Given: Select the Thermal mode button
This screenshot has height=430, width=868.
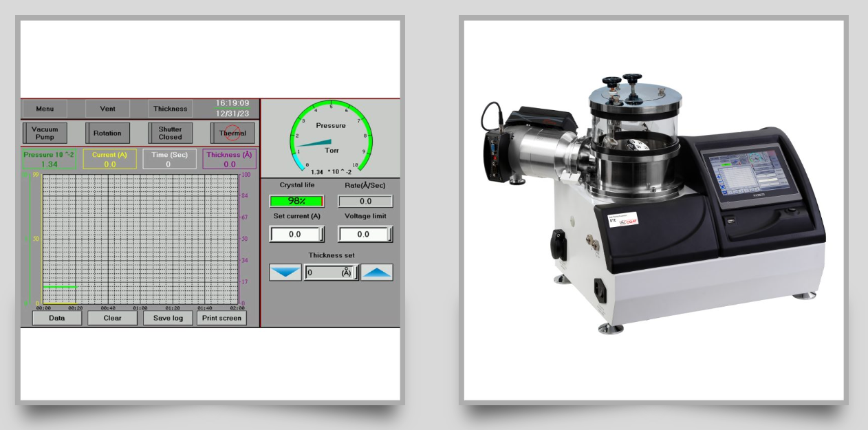Looking at the screenshot, I should [x=232, y=133].
